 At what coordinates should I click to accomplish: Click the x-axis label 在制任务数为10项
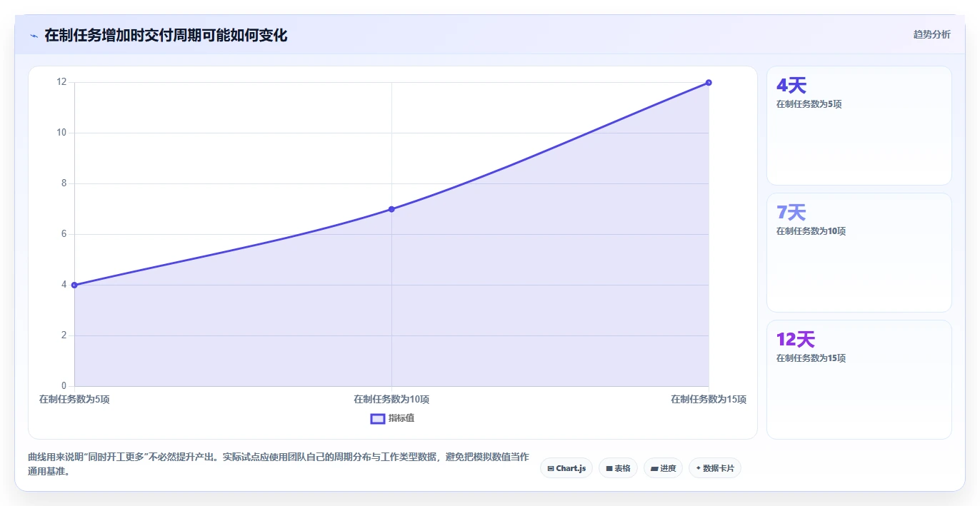391,400
